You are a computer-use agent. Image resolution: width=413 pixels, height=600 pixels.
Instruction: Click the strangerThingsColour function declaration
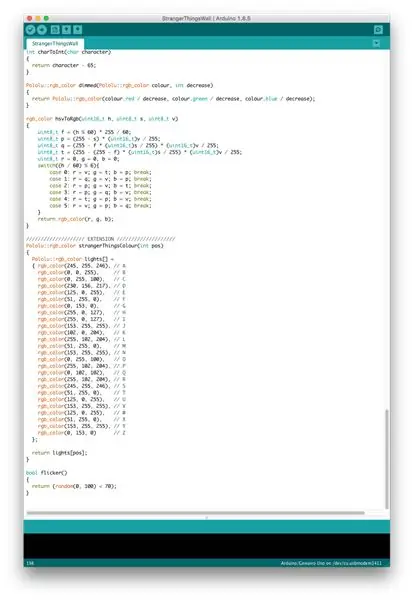pyautogui.click(x=95, y=246)
